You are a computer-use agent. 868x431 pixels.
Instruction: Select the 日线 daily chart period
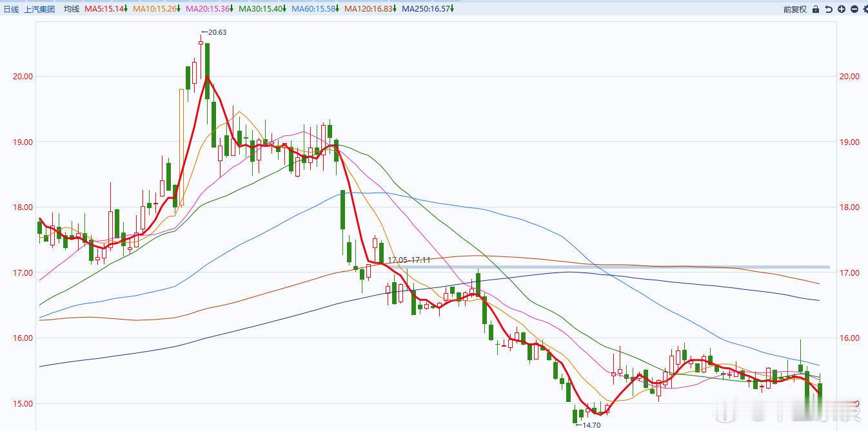coord(11,9)
